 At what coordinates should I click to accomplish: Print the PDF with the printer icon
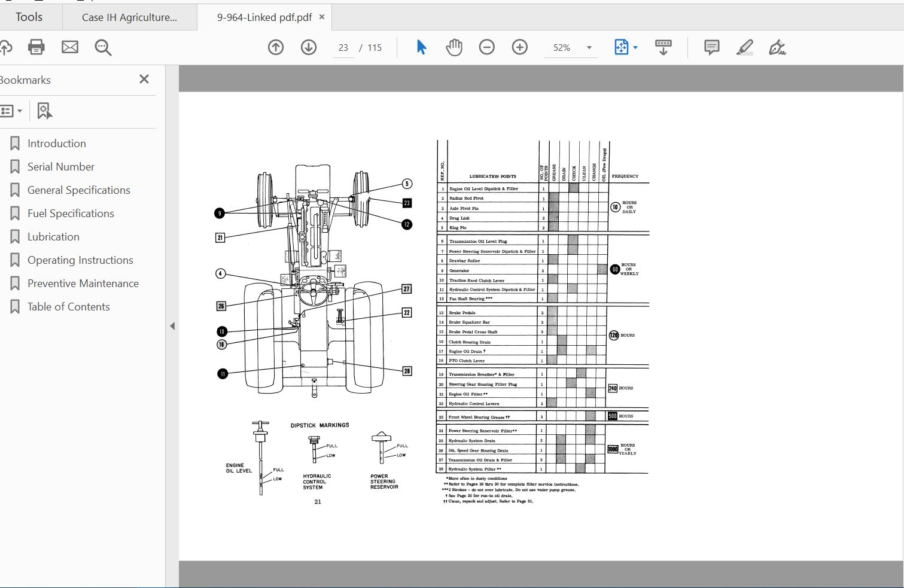pos(36,47)
